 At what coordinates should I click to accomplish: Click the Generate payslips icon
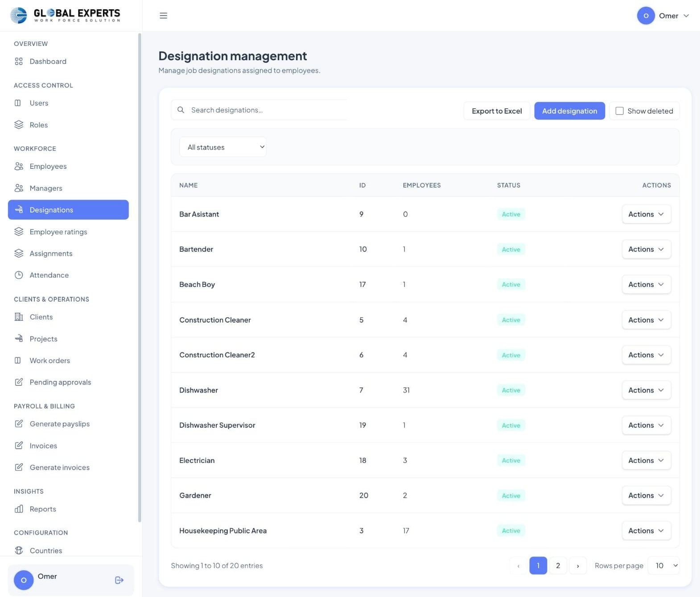(19, 424)
